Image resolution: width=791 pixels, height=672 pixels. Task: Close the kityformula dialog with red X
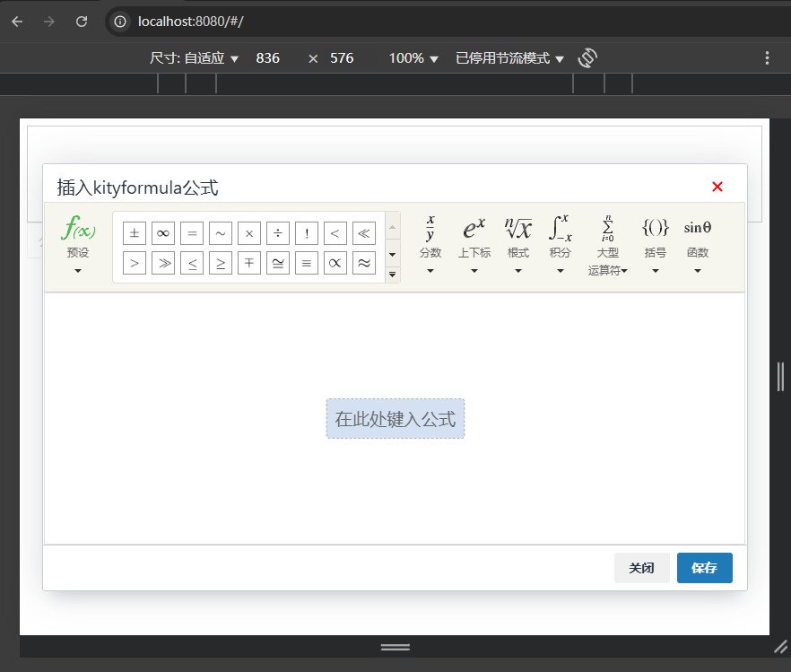point(717,187)
